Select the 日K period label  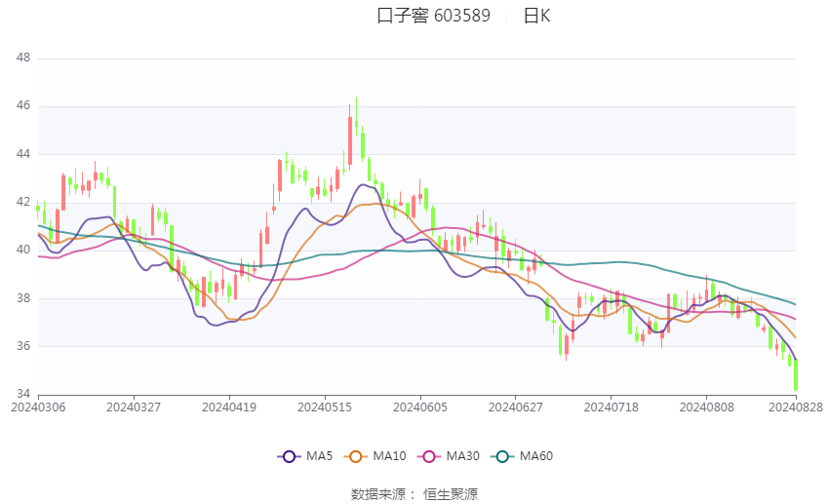536,16
